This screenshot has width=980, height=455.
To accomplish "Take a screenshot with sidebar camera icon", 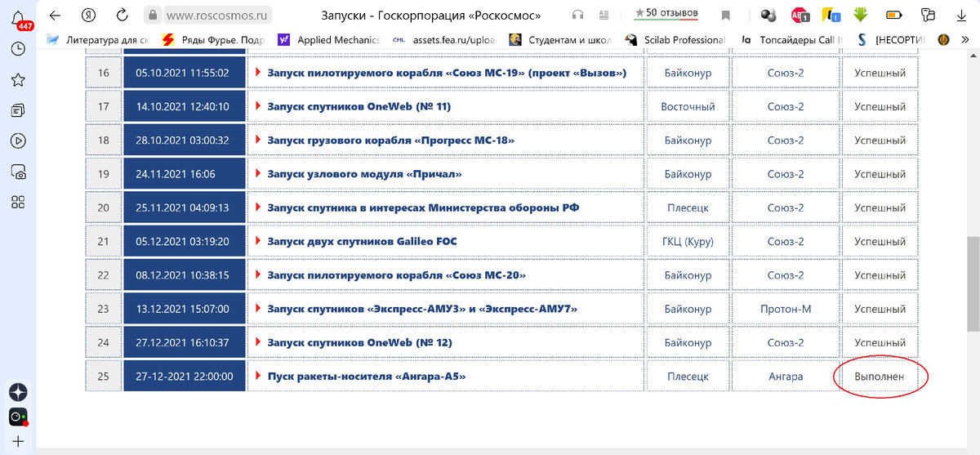I will click(18, 172).
